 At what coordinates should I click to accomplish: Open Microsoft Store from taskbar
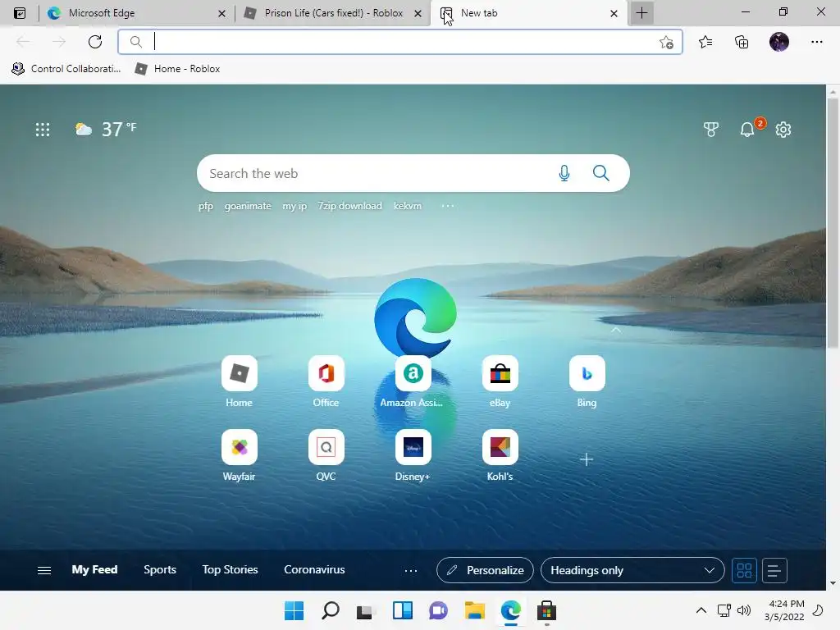(x=546, y=610)
